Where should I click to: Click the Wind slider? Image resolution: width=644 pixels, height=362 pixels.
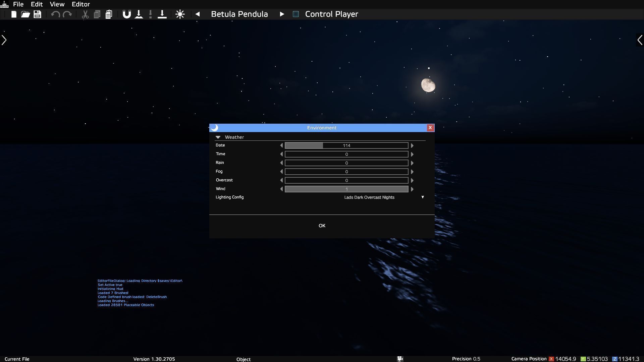[x=346, y=189]
